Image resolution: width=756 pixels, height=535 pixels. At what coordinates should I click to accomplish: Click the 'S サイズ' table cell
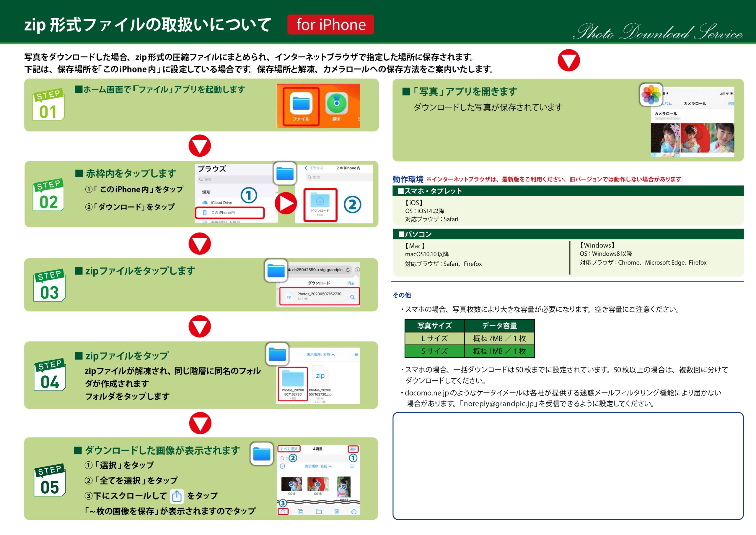[x=435, y=351]
